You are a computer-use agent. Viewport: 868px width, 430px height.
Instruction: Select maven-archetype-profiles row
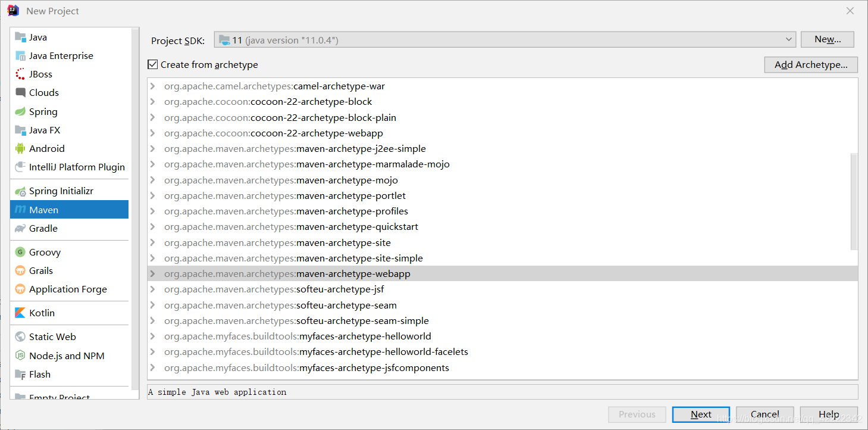503,211
